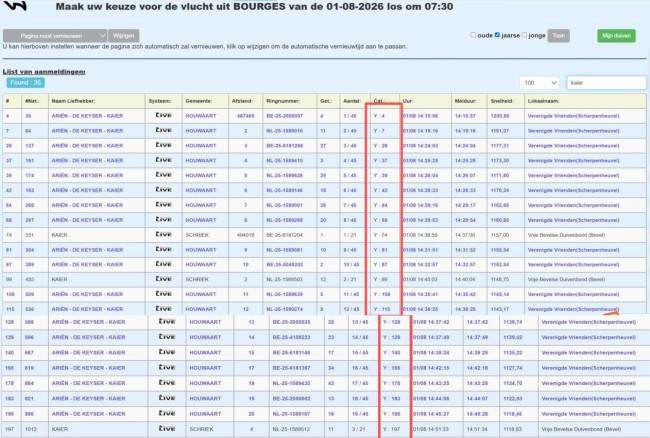Click count '1 / 21' in Aantal column
Viewport: 650px width, 438px height.
(350, 235)
